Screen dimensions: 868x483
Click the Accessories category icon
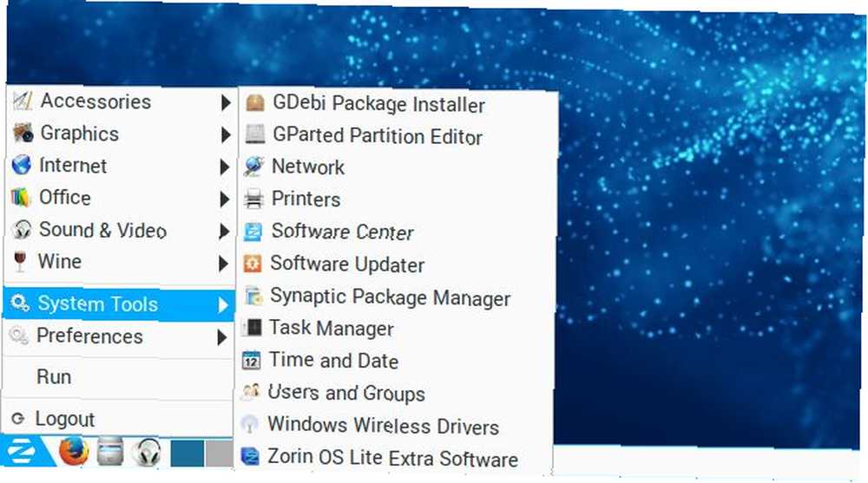[x=23, y=101]
